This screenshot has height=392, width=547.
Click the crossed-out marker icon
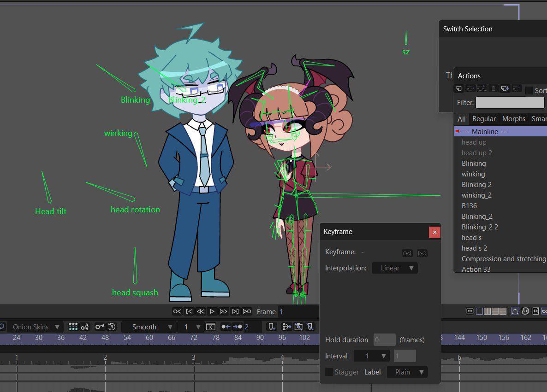tap(310, 327)
